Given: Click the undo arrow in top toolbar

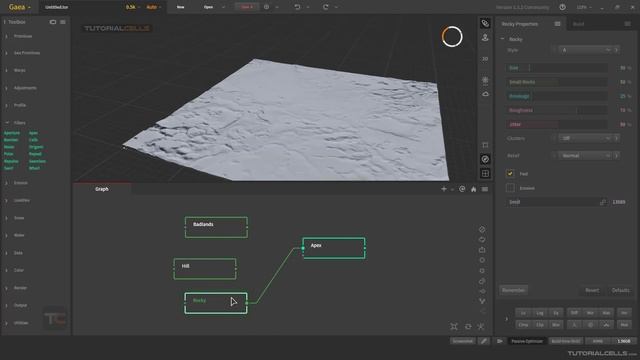Looking at the screenshot, I should tap(297, 7).
